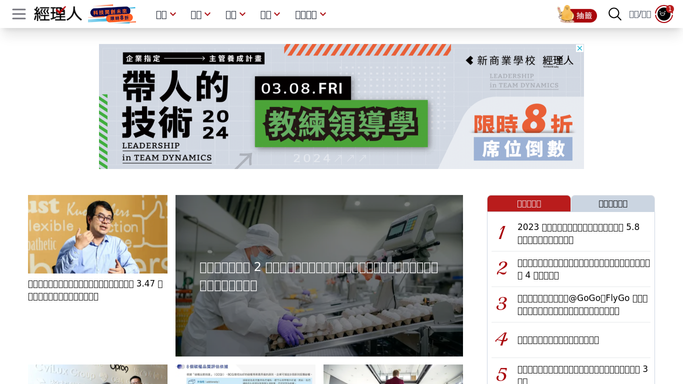Open the egg factory featured article image

point(319,276)
